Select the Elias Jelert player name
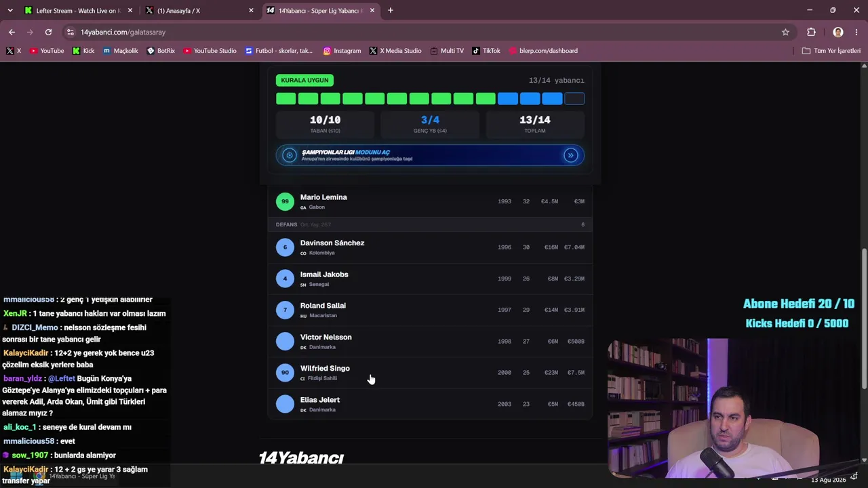This screenshot has height=488, width=868. pos(320,400)
